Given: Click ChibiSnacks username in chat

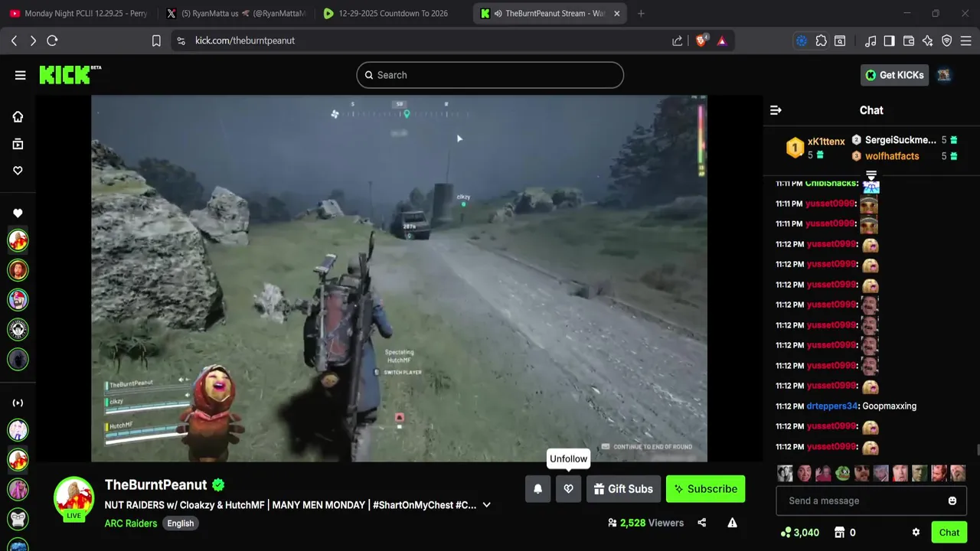Looking at the screenshot, I should tap(831, 183).
